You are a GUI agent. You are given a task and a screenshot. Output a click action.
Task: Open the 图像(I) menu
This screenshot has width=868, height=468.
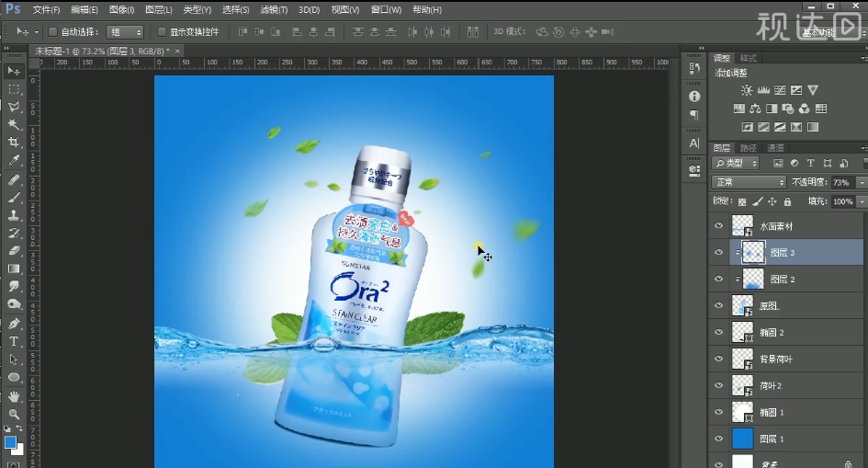121,10
